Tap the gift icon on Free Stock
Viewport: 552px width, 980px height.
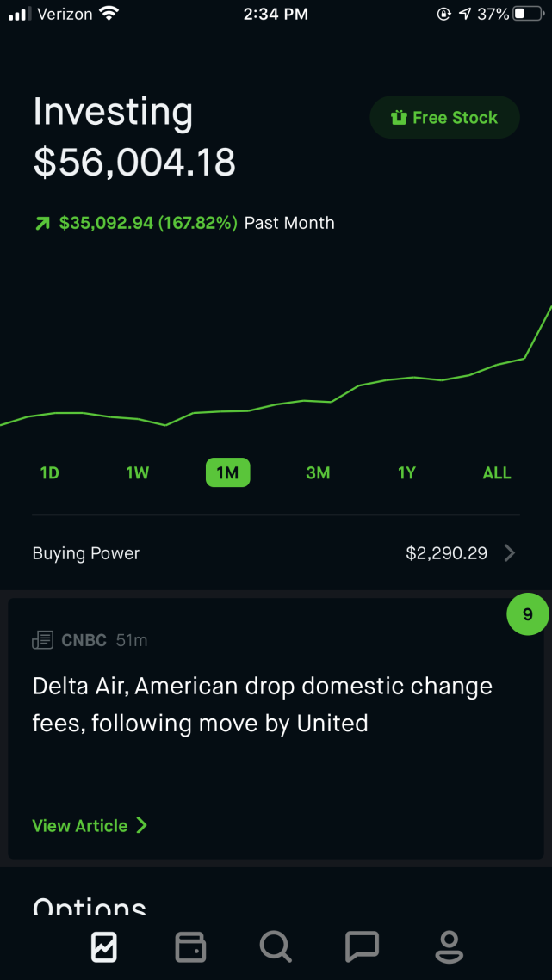pos(399,118)
